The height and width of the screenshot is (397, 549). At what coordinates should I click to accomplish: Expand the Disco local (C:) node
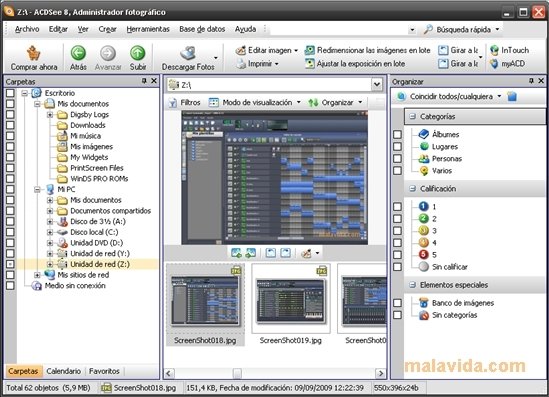pyautogui.click(x=50, y=232)
